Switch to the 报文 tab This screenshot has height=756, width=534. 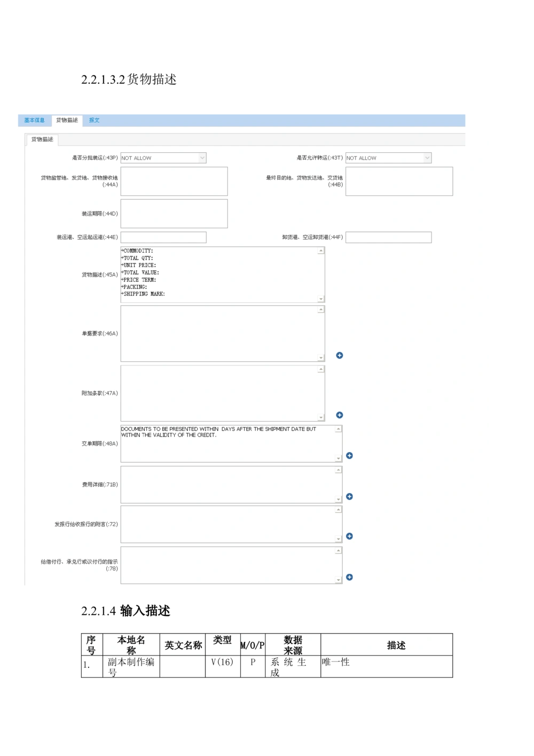pyautogui.click(x=95, y=120)
